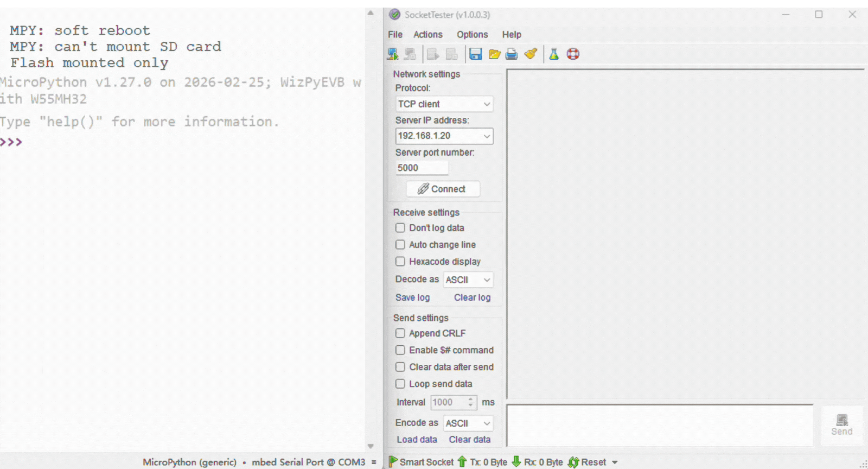Click the greyed disconnect toolbar icon
The image size is (868, 469).
pyautogui.click(x=410, y=54)
